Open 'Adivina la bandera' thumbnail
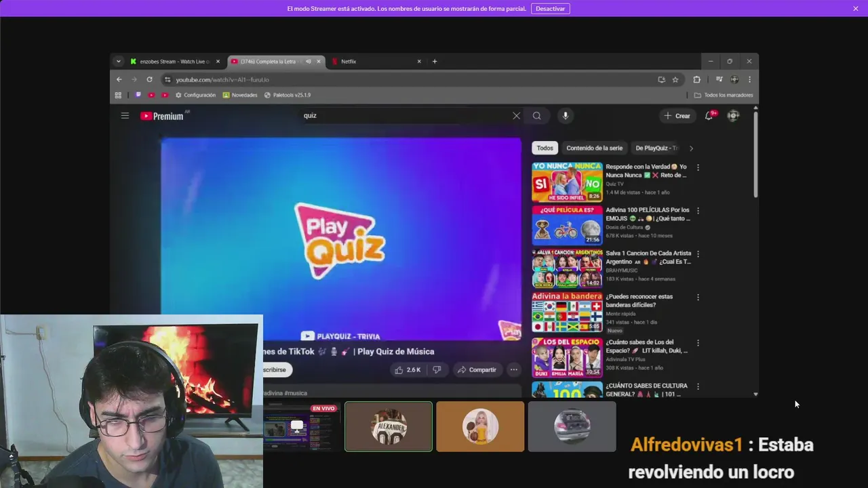This screenshot has width=868, height=488. click(x=567, y=312)
